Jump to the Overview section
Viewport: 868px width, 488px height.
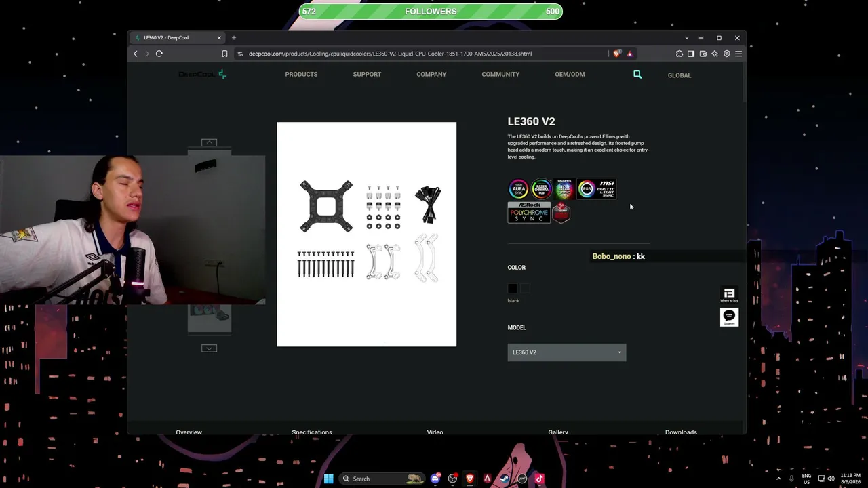[189, 432]
